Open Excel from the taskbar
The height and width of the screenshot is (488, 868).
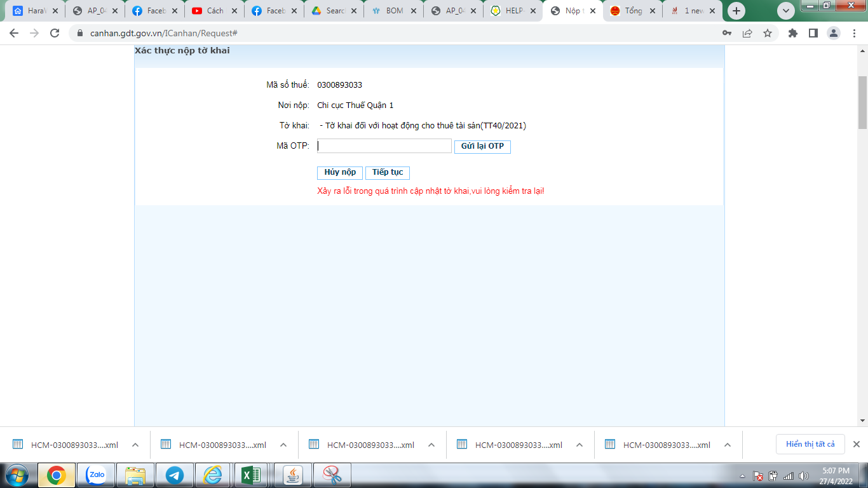pyautogui.click(x=251, y=475)
